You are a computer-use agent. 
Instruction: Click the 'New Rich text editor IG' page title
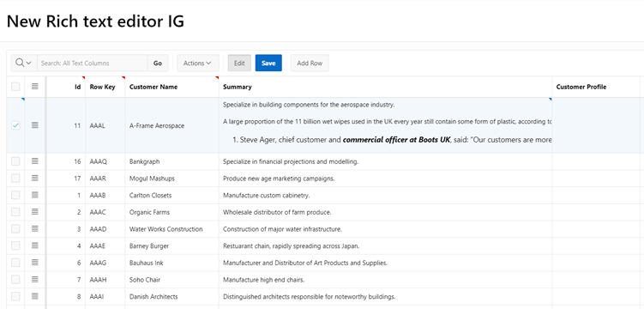(x=95, y=21)
